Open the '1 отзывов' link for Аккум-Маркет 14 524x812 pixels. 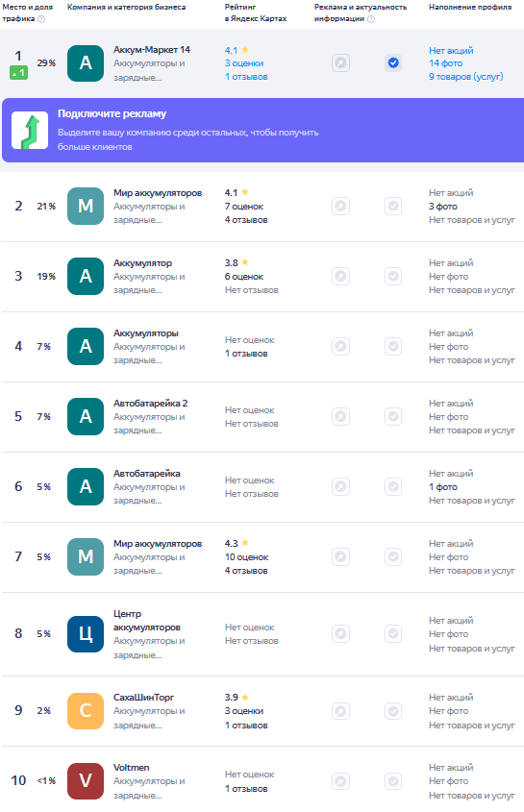click(x=246, y=77)
